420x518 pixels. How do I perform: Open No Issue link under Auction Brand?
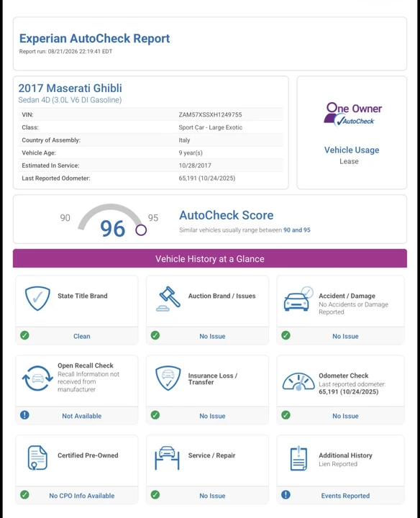[x=212, y=336]
